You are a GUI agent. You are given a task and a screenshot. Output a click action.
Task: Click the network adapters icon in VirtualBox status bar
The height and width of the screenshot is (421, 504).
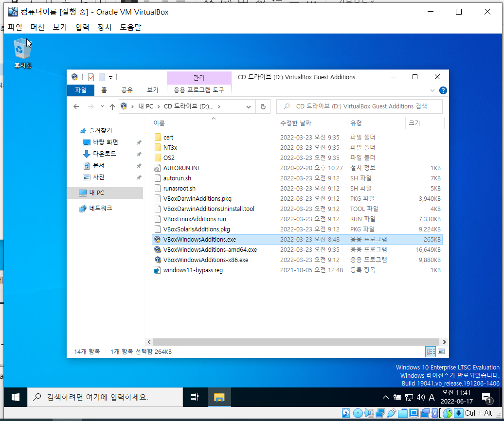380,413
